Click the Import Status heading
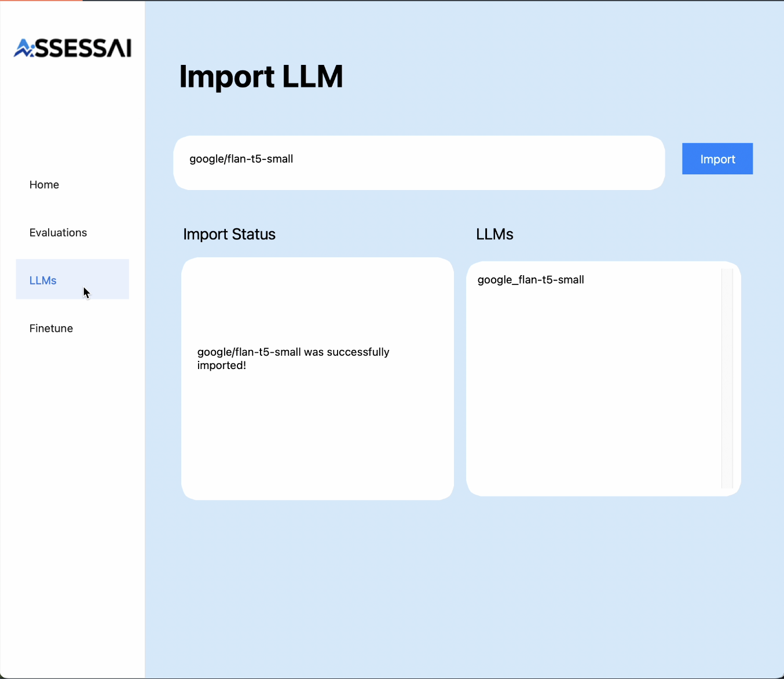 pyautogui.click(x=229, y=234)
